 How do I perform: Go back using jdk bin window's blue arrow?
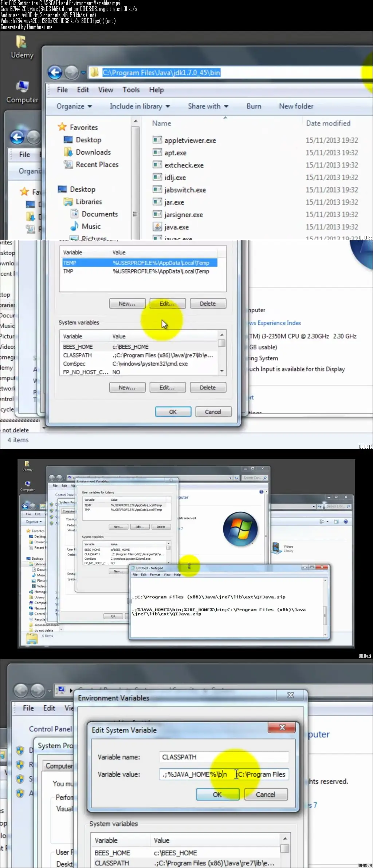[x=55, y=72]
